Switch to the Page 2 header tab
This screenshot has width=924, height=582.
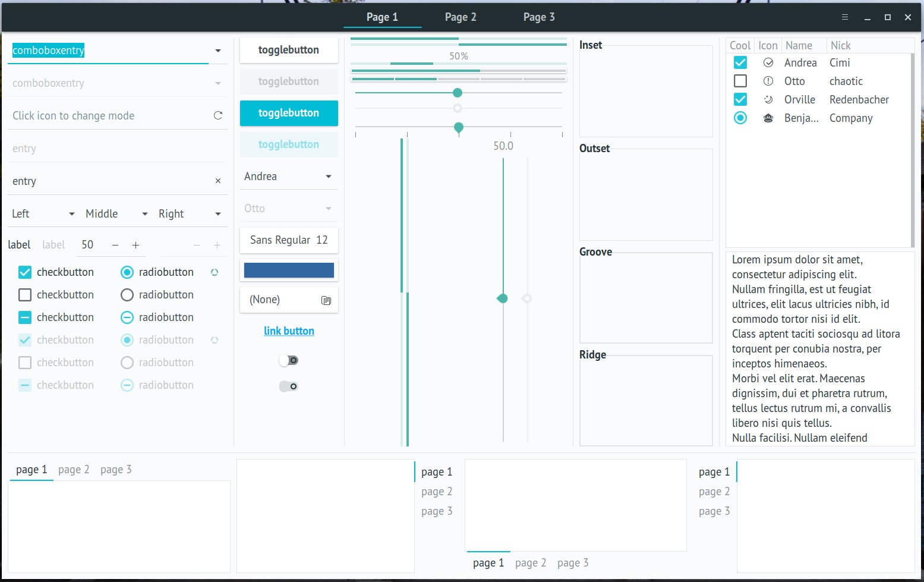(461, 17)
